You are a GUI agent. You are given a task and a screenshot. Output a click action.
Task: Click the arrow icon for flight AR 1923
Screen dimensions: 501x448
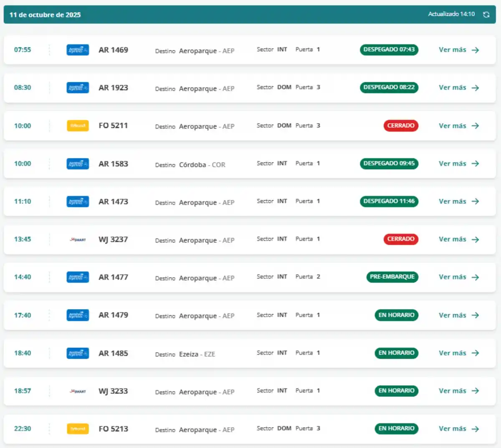tap(475, 88)
